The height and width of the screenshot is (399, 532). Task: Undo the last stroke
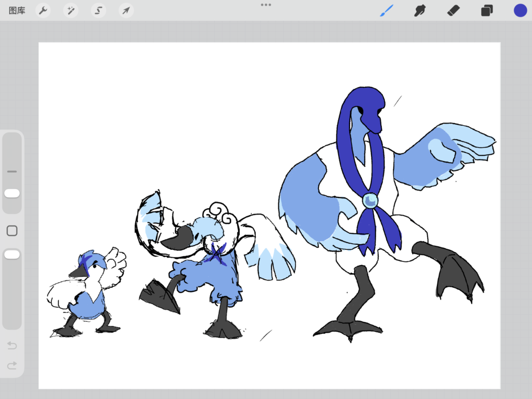click(11, 345)
